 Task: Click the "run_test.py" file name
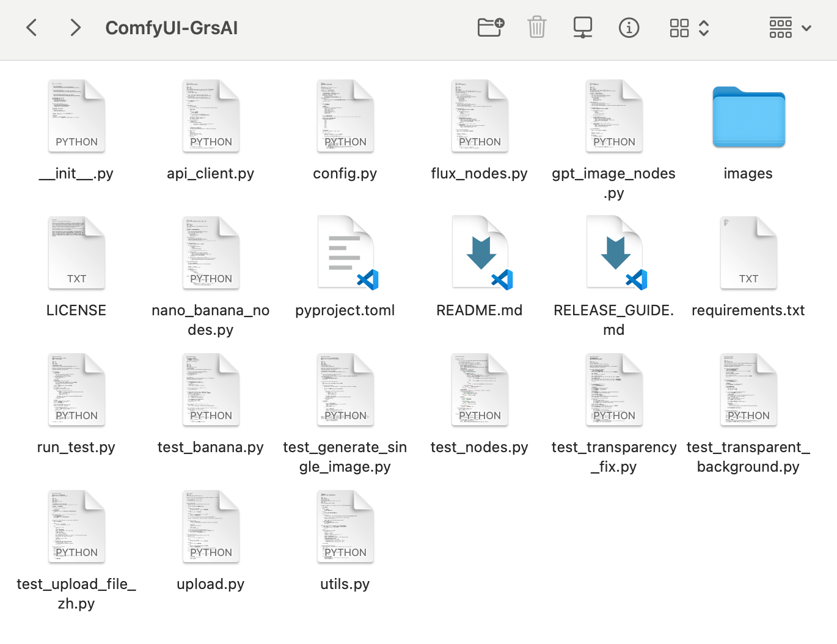pyautogui.click(x=76, y=447)
